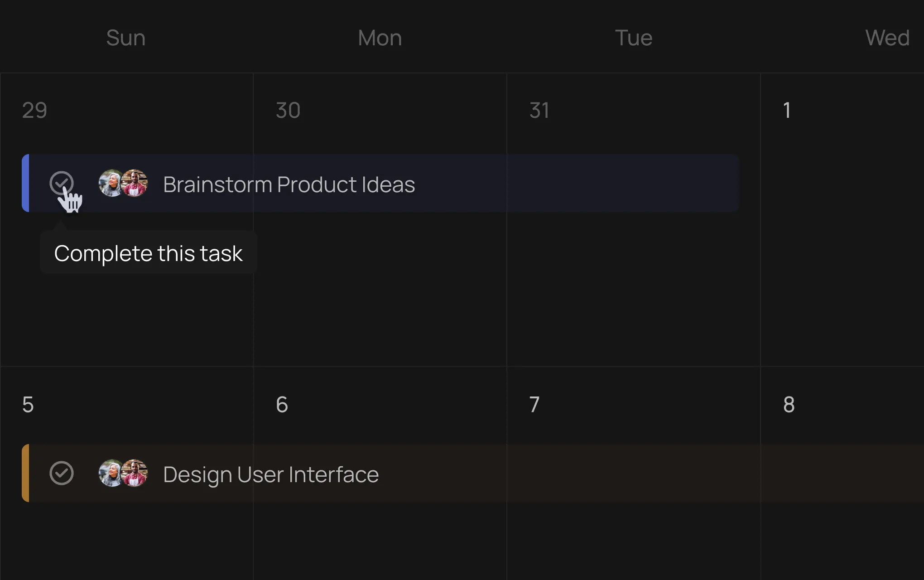This screenshot has height=580, width=924.
Task: Click the complete task icon on Design User Interface
Action: click(x=62, y=473)
